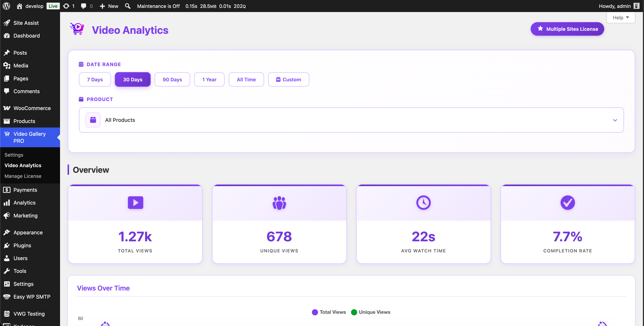This screenshot has width=644, height=326.
Task: Switch to the All Time date range
Action: tap(246, 79)
